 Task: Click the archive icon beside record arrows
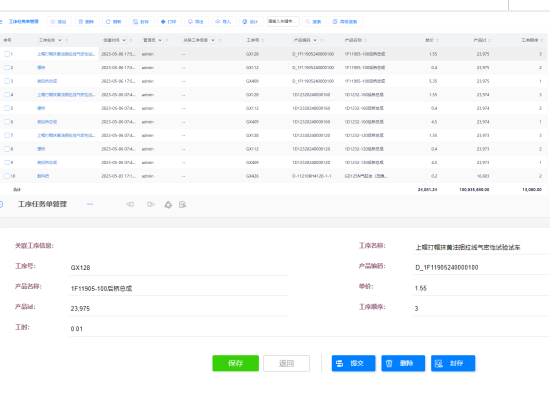pyautogui.click(x=182, y=204)
